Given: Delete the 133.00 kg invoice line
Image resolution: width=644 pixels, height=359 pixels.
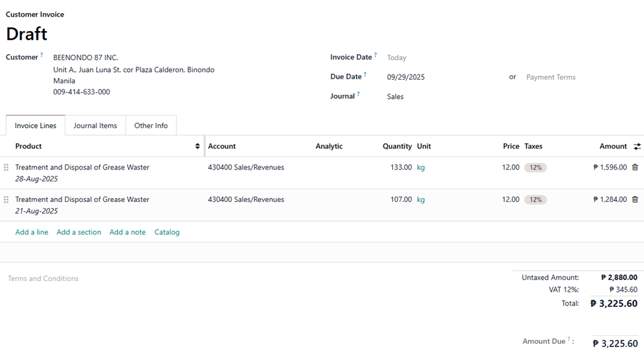Looking at the screenshot, I should coord(635,168).
